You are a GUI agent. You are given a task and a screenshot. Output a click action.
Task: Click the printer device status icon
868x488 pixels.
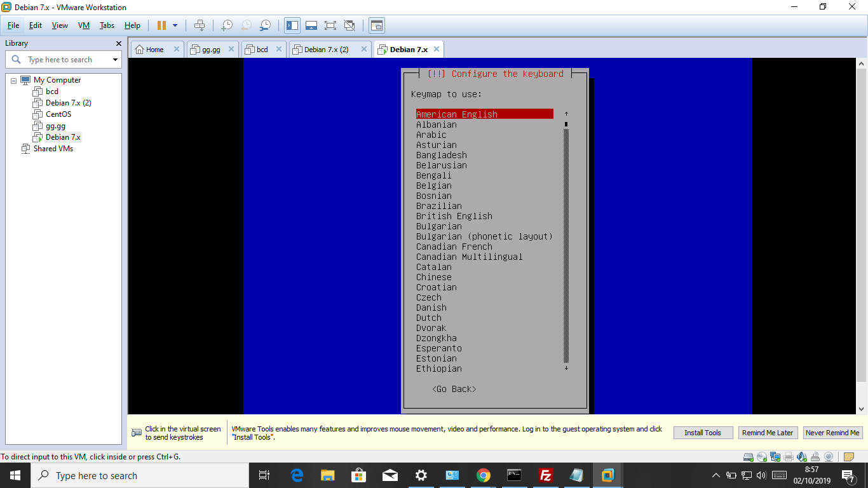click(x=789, y=457)
